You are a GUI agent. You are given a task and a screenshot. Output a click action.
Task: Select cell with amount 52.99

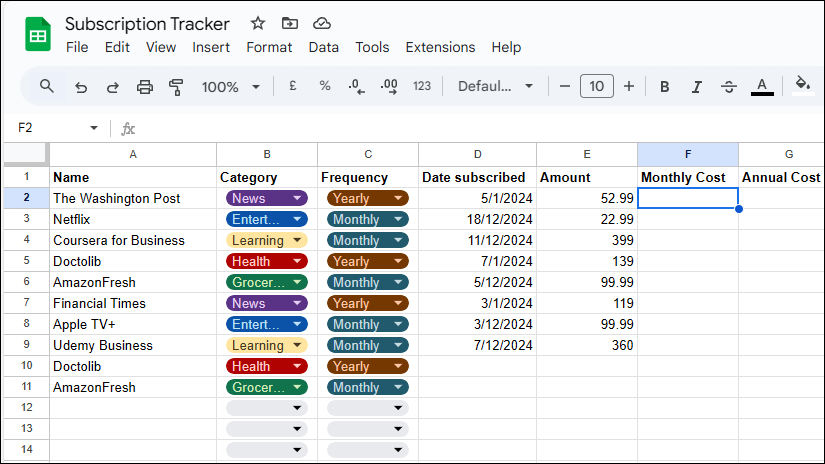(x=587, y=198)
